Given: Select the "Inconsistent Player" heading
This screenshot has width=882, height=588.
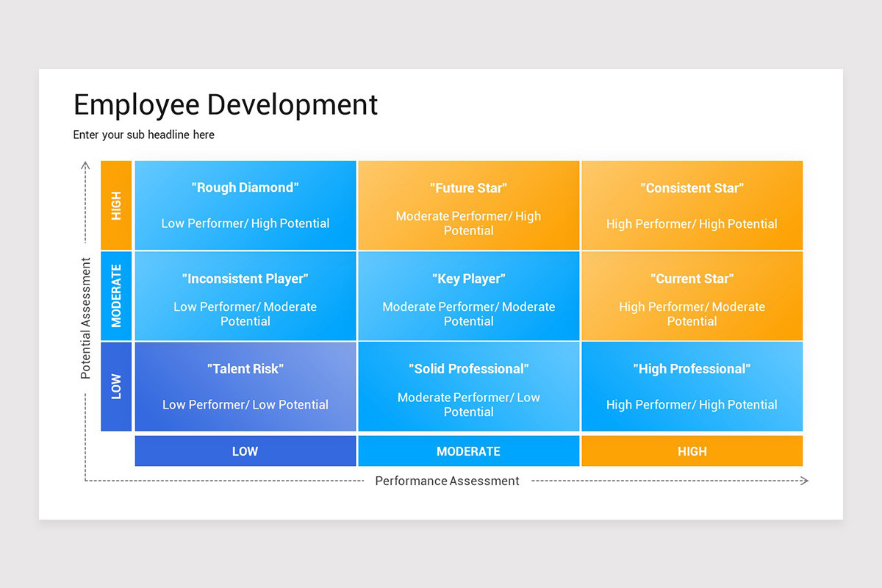Looking at the screenshot, I should [x=245, y=279].
